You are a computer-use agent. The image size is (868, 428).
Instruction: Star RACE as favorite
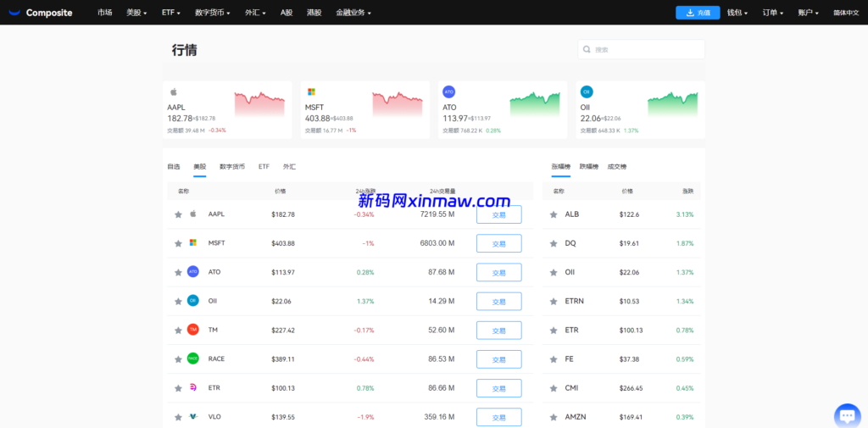coord(178,359)
